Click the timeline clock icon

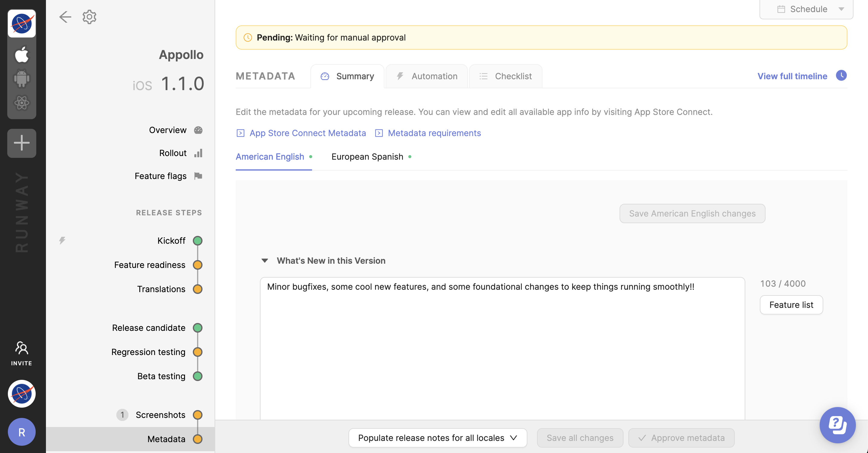[841, 76]
